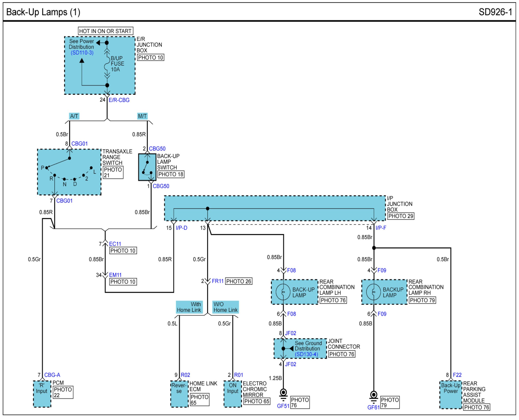Viewport: 519px width, 420px height.
Task: Click PHOTO 18 for back-up lamp switch
Action: click(x=171, y=174)
